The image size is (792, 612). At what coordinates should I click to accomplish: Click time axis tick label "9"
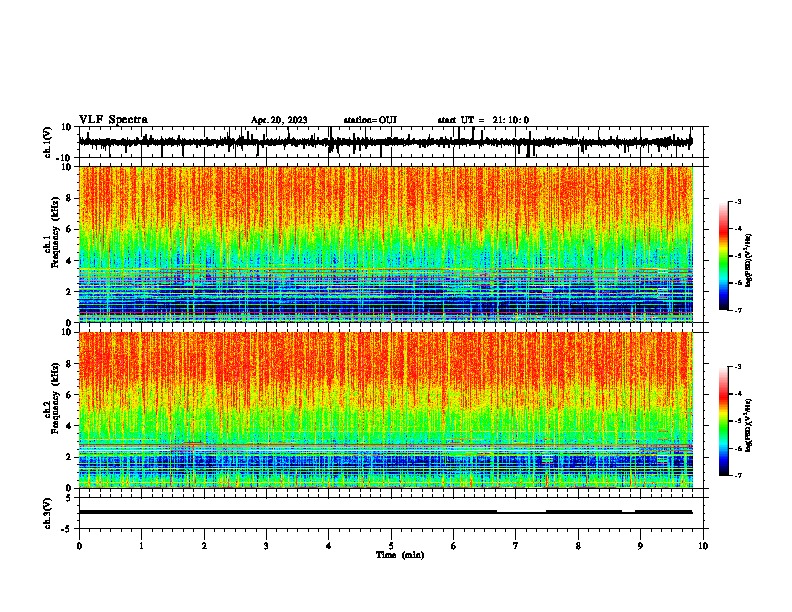[x=640, y=546]
